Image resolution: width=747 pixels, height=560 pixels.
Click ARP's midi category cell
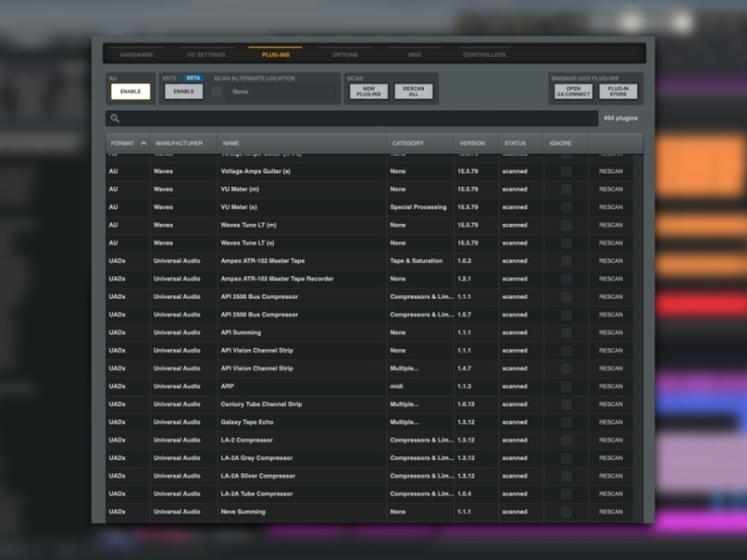(x=396, y=386)
